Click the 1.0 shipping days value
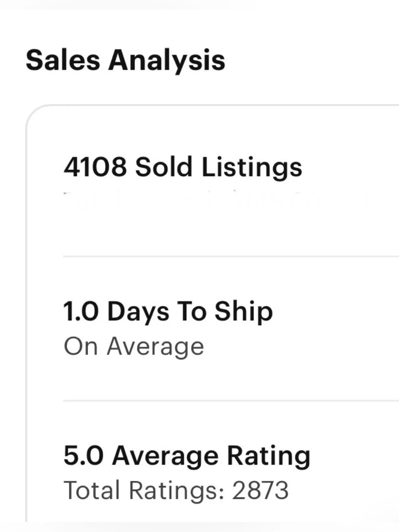The width and height of the screenshot is (399, 532). tap(81, 311)
